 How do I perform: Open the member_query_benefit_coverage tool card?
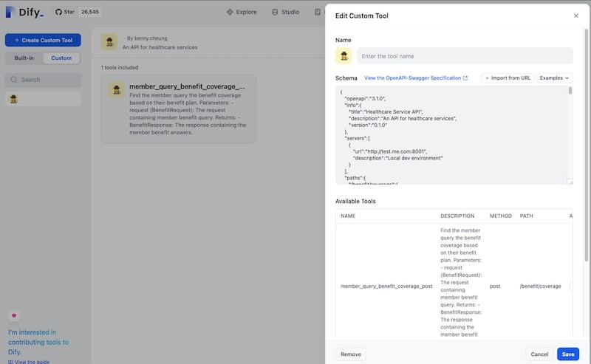(179, 109)
